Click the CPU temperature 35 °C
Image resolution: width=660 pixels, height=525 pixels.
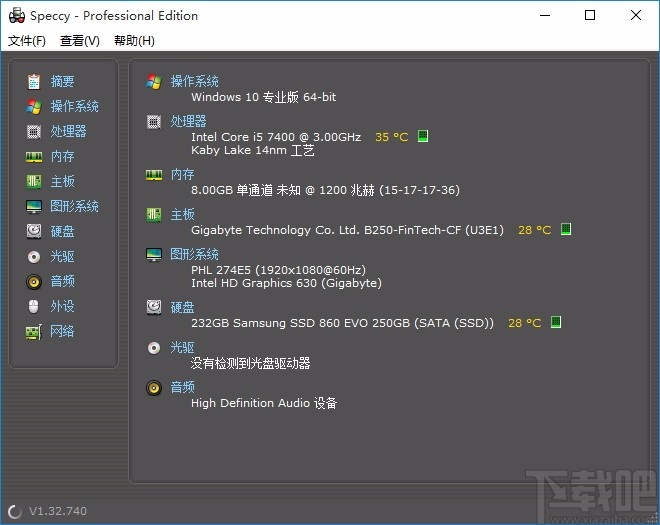tap(391, 137)
